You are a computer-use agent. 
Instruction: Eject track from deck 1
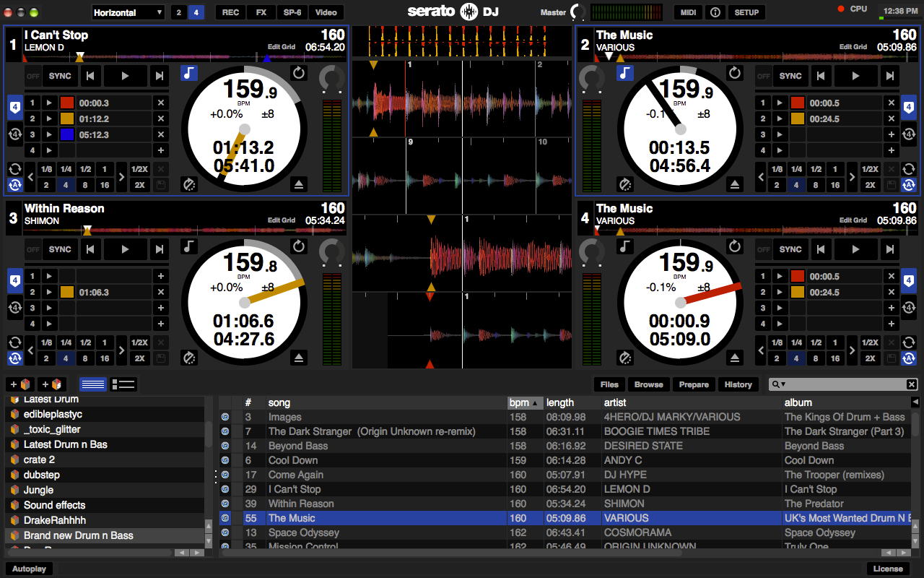tap(300, 185)
